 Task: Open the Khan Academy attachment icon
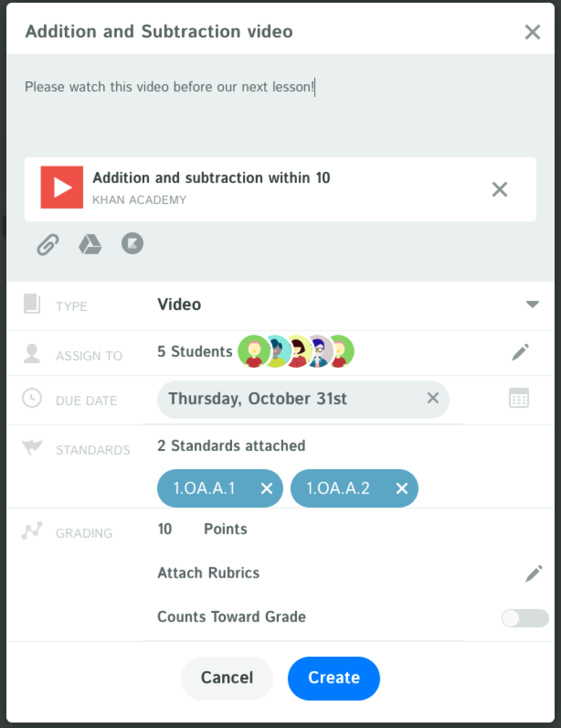point(132,244)
